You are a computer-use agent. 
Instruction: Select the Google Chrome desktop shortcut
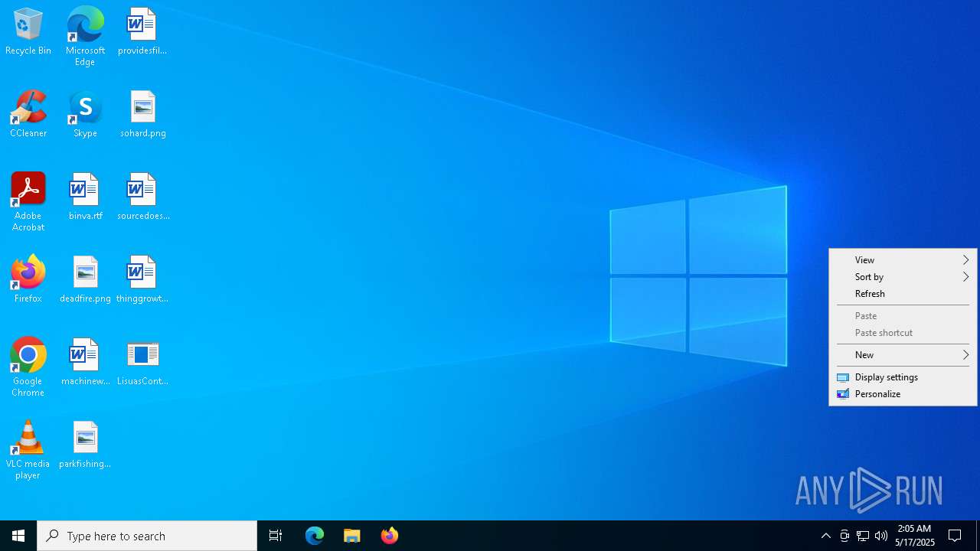click(28, 367)
